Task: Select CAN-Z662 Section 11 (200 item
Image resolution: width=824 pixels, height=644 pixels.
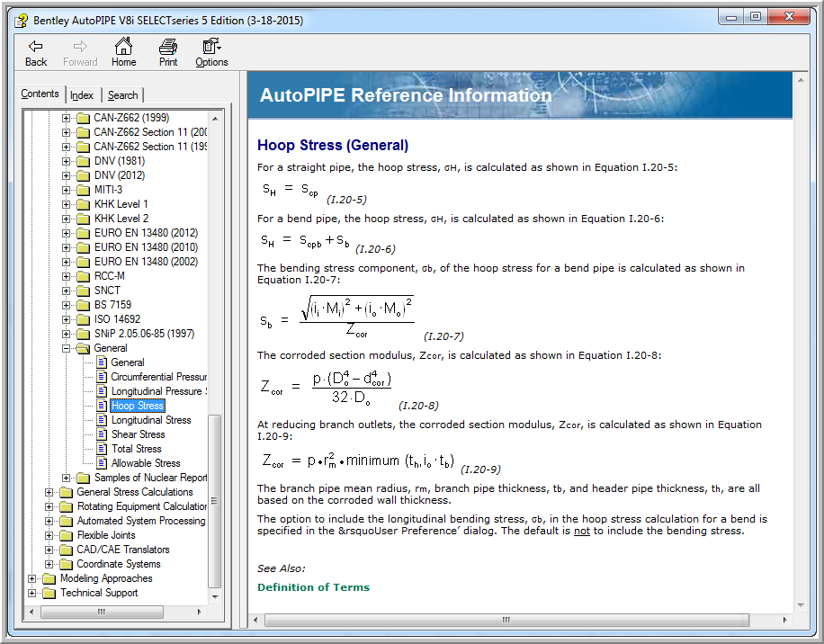Action: [x=149, y=132]
